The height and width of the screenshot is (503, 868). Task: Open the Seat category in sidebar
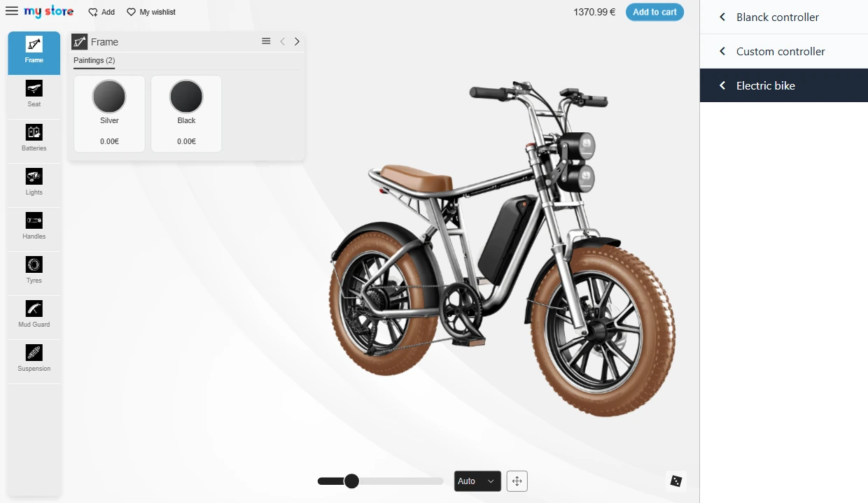34,94
